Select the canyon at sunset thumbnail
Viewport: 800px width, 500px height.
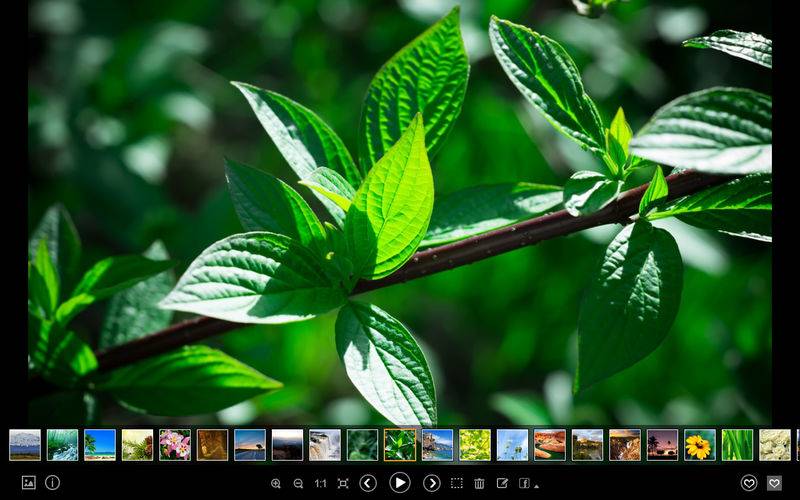[625, 445]
